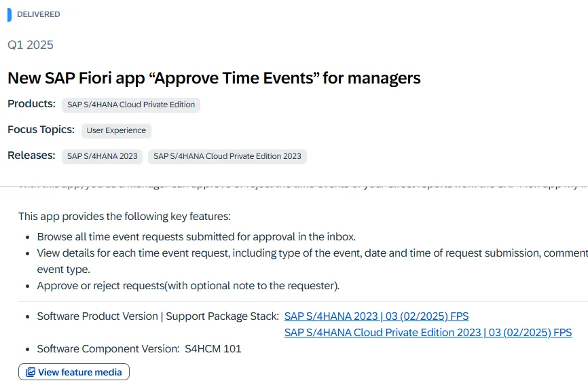Click the User Experience focus topic tag
The height and width of the screenshot is (385, 588).
(x=116, y=130)
